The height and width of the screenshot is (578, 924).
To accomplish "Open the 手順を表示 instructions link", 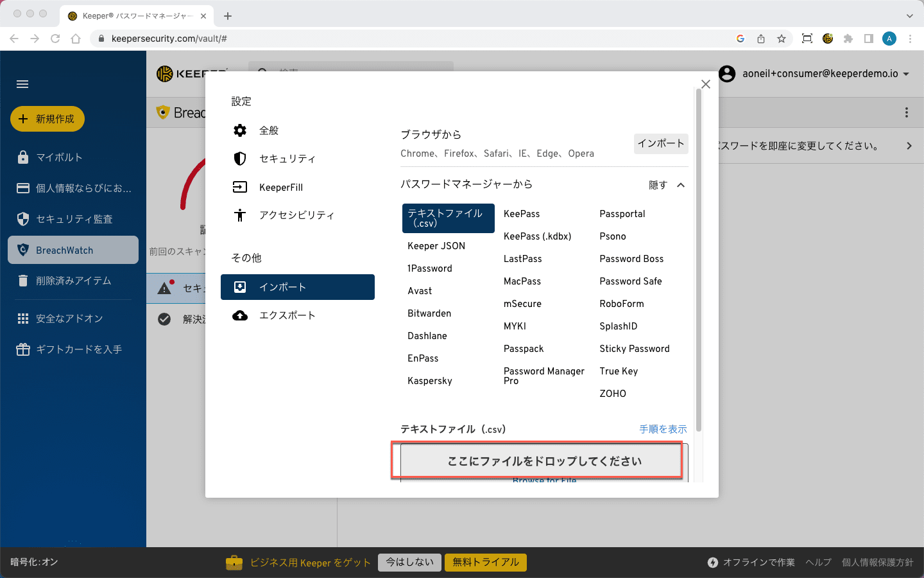I will (x=663, y=429).
